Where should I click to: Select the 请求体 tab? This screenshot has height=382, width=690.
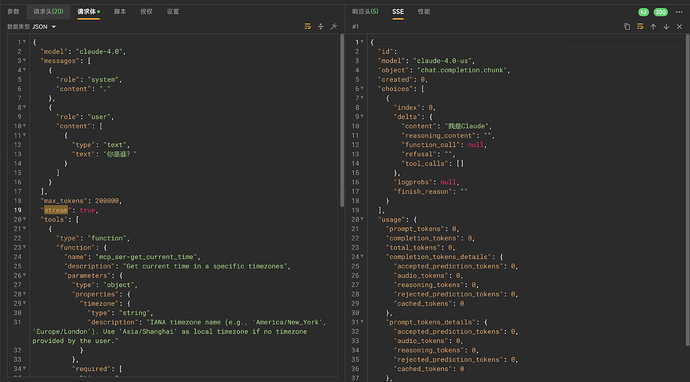click(88, 11)
